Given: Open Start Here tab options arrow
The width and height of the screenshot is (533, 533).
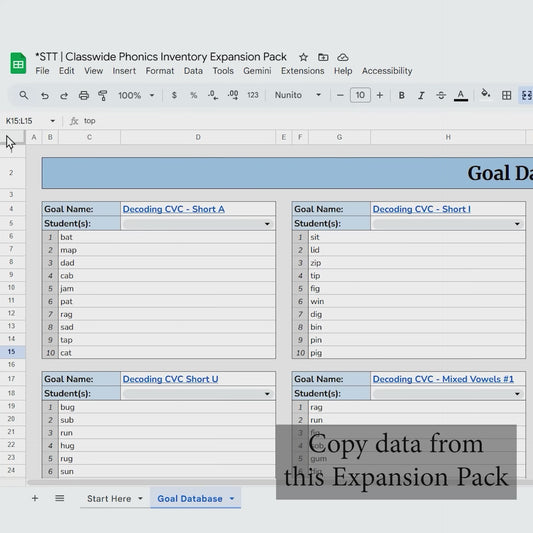Looking at the screenshot, I should coord(140,499).
